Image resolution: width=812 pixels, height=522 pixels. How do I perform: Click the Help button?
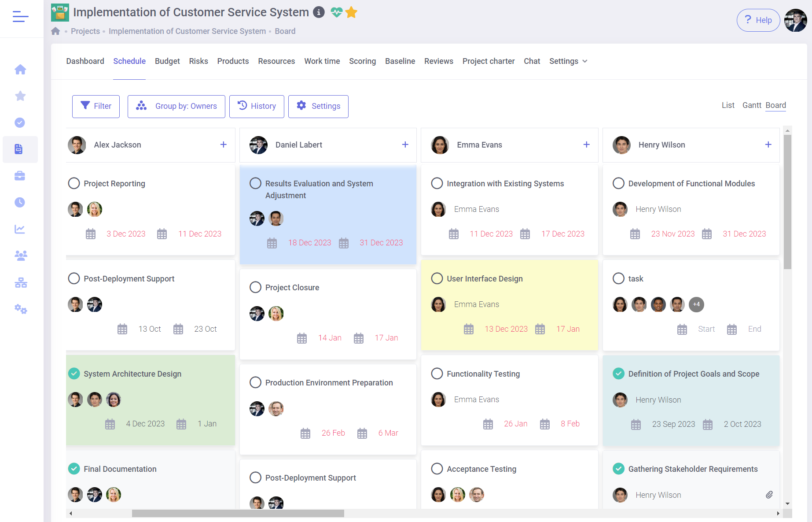click(758, 20)
